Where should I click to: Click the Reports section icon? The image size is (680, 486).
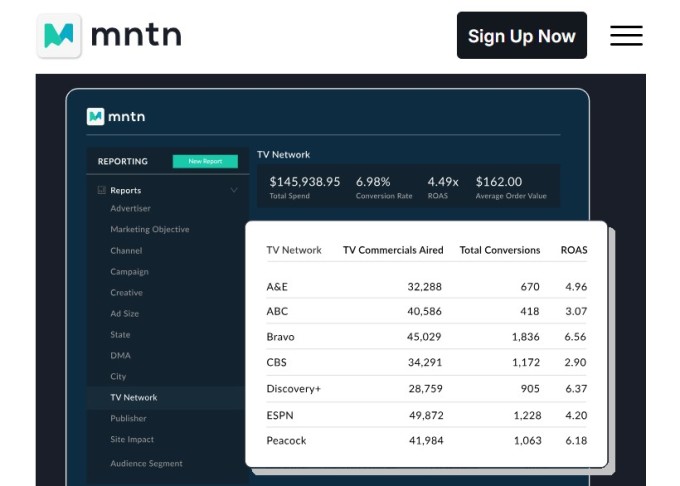pyautogui.click(x=101, y=190)
